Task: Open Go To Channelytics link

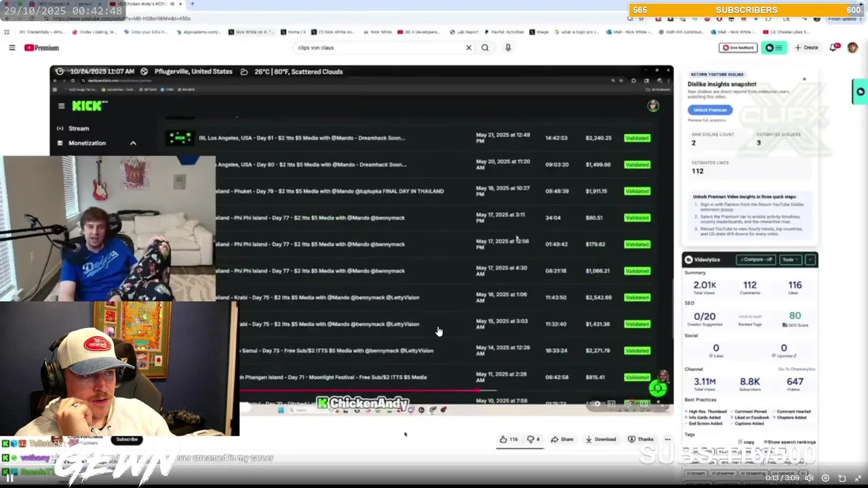Action: click(x=796, y=369)
